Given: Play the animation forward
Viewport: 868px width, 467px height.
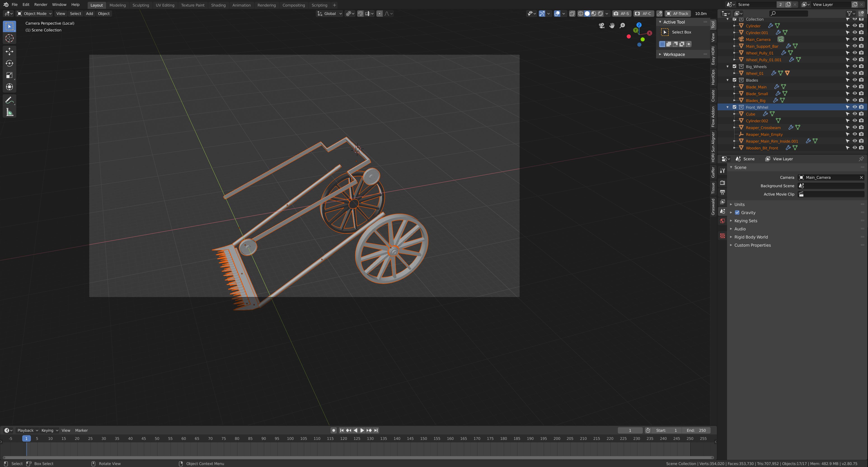Looking at the screenshot, I should (362, 430).
